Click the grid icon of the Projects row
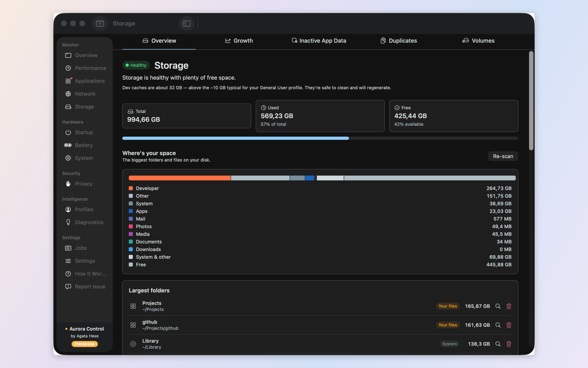This screenshot has height=368, width=588. (133, 306)
